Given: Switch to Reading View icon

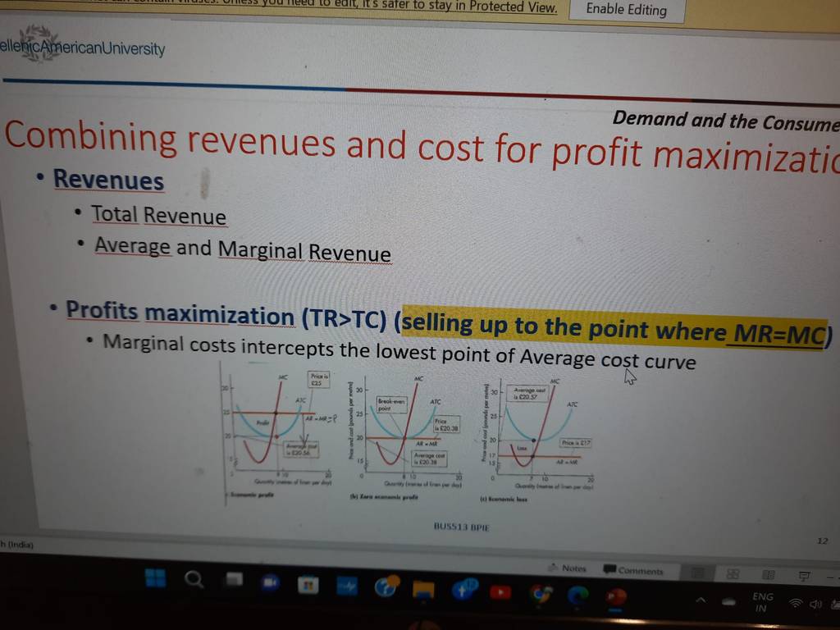Looking at the screenshot, I should click(x=768, y=575).
